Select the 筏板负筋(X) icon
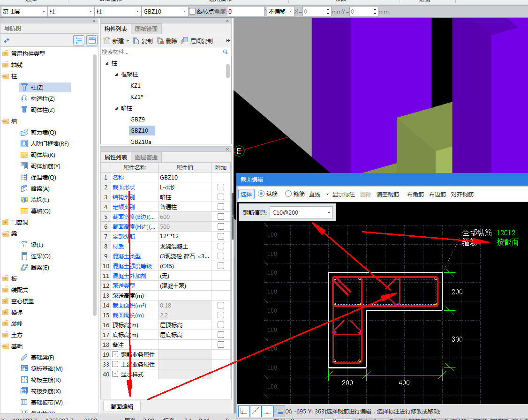Viewport: 528px width, 420px height. point(24,391)
